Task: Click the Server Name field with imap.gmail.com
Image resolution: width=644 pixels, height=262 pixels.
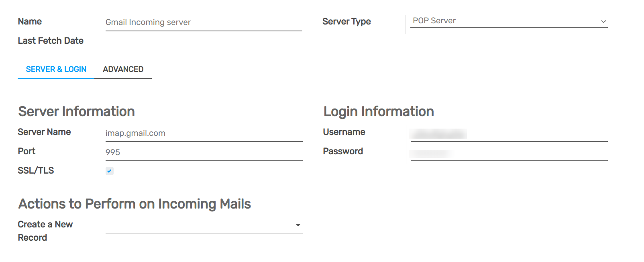Action: (203, 133)
